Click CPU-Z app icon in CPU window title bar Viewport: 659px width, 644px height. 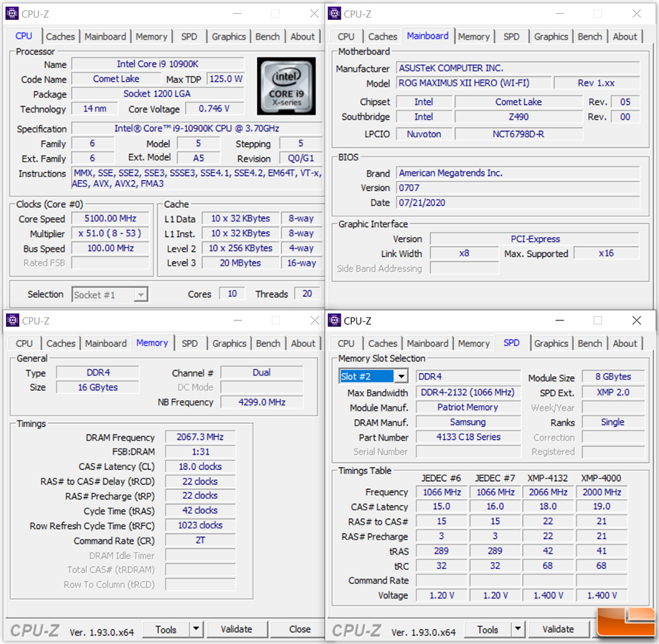tap(12, 14)
